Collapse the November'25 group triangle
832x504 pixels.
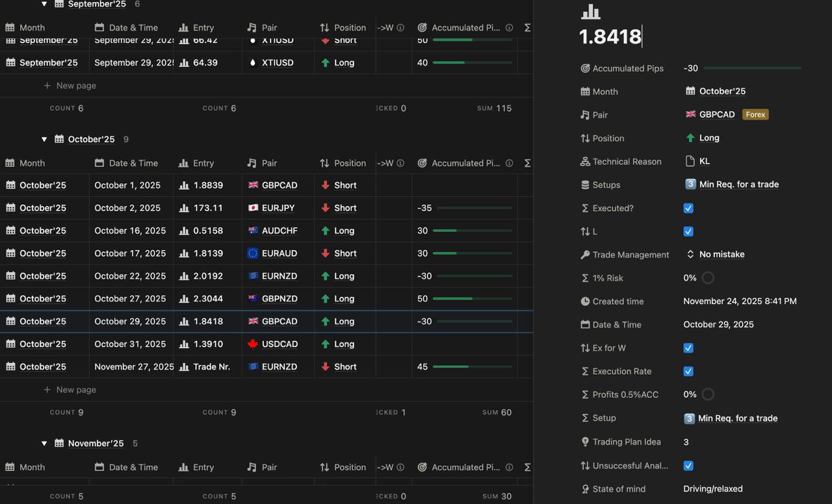(x=44, y=444)
